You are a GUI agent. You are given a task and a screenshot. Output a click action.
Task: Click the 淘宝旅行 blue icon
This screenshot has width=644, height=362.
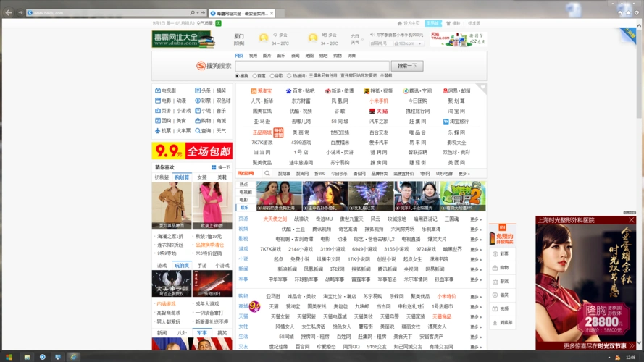point(446,122)
